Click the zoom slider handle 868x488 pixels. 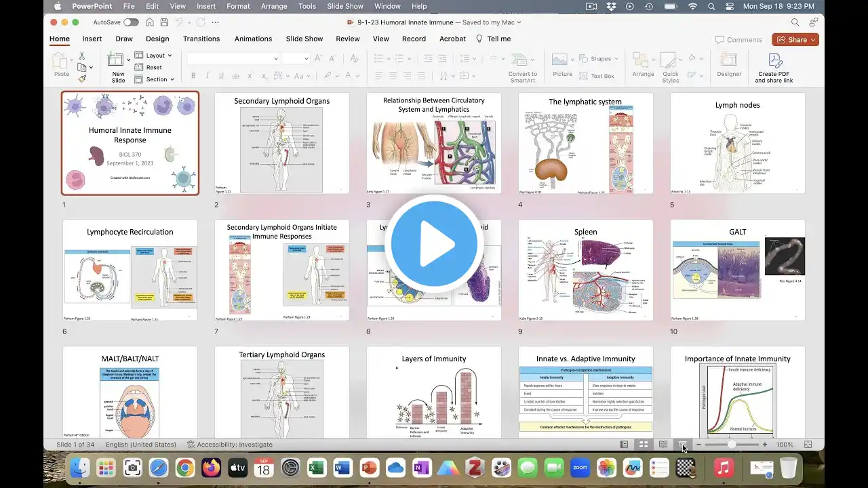[732, 445]
